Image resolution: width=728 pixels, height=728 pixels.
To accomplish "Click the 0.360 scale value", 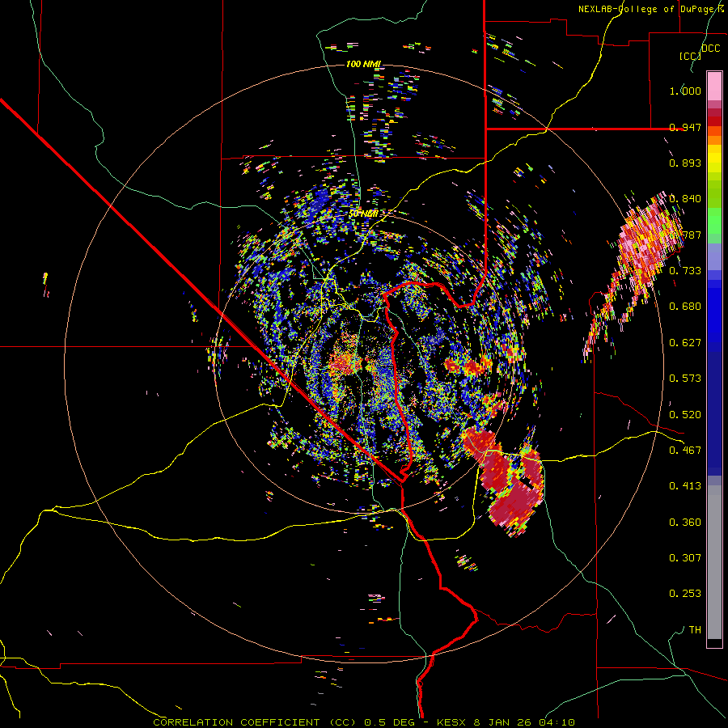I will coord(685,522).
